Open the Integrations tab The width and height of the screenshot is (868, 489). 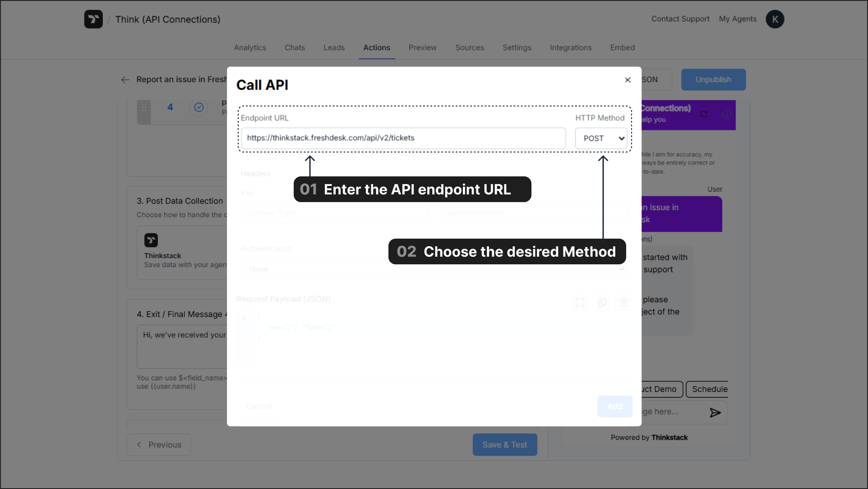(x=570, y=48)
